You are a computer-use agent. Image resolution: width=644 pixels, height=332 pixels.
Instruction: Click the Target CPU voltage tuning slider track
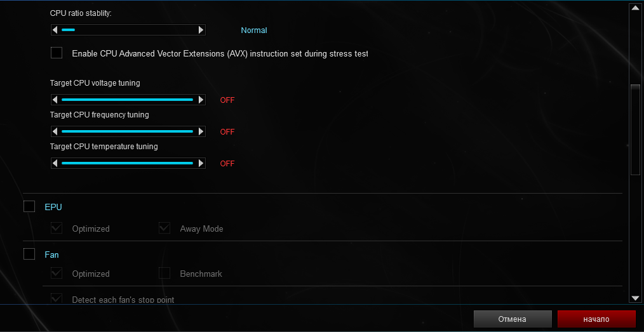(127, 100)
